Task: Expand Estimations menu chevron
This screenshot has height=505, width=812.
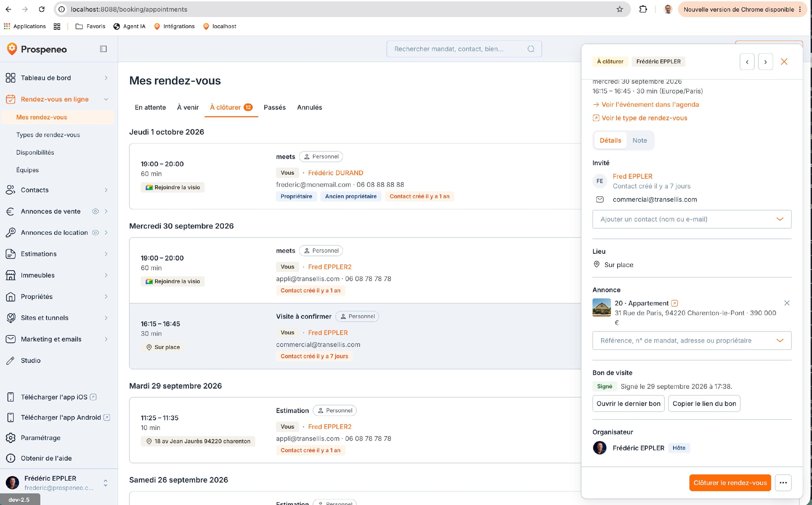Action: pos(106,254)
